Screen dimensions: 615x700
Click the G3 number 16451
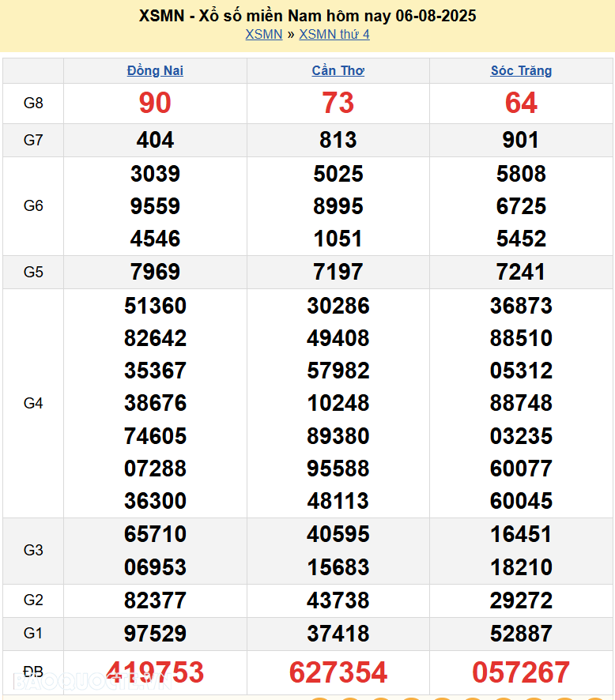[x=521, y=534]
